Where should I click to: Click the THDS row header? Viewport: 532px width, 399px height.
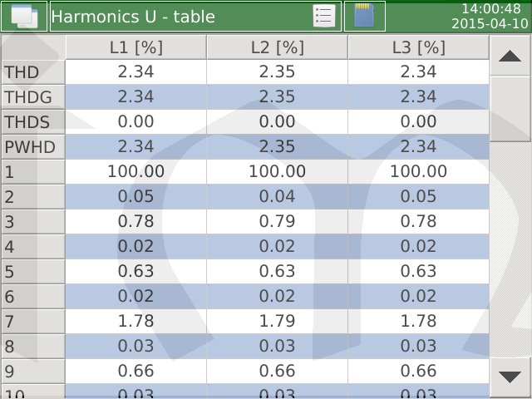pyautogui.click(x=33, y=123)
